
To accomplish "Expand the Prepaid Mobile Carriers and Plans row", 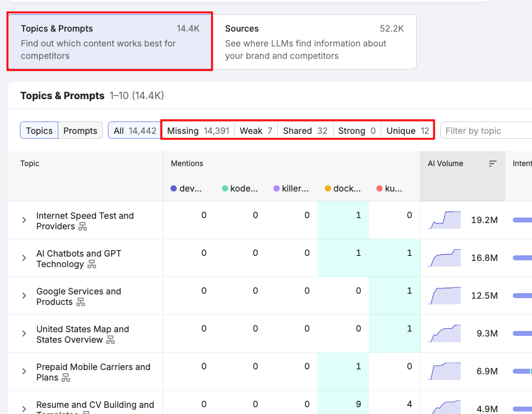I will (24, 371).
